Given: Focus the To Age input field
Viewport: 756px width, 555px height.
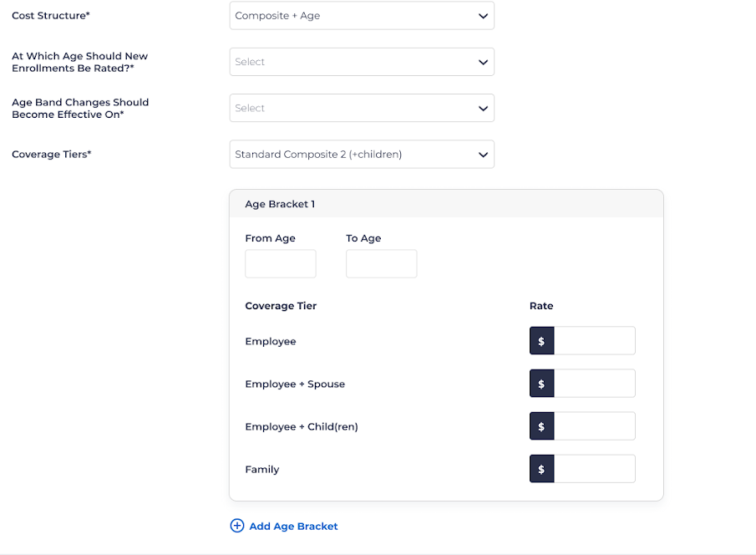Looking at the screenshot, I should click(381, 264).
